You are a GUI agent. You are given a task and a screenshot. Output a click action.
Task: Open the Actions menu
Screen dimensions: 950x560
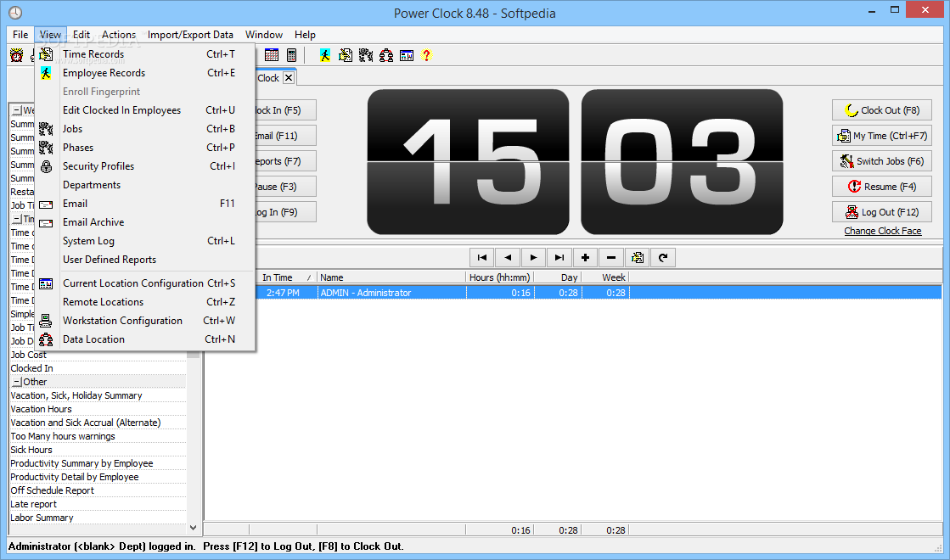(x=119, y=35)
